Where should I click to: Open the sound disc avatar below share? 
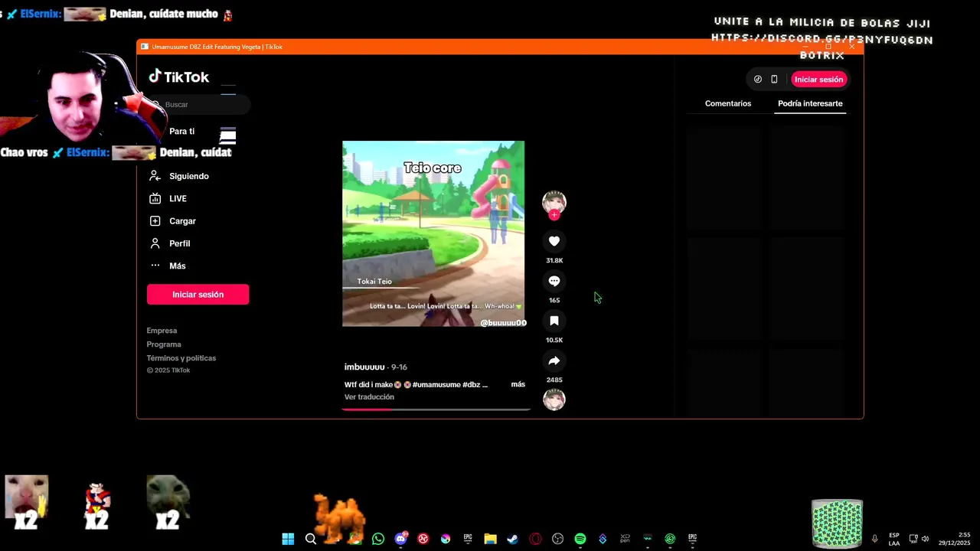[554, 399]
